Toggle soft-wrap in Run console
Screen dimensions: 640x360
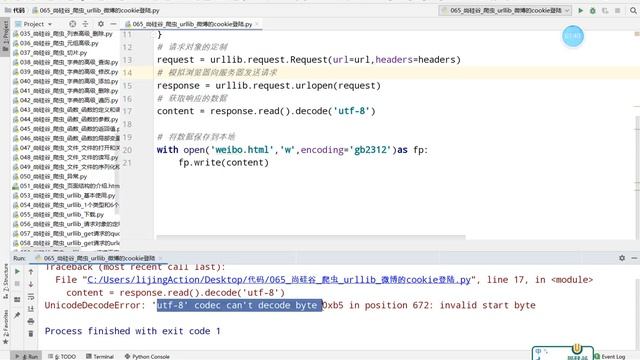31,296
